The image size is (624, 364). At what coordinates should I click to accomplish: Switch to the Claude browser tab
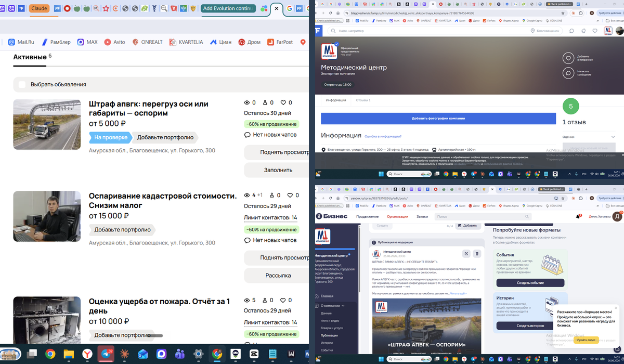[39, 8]
